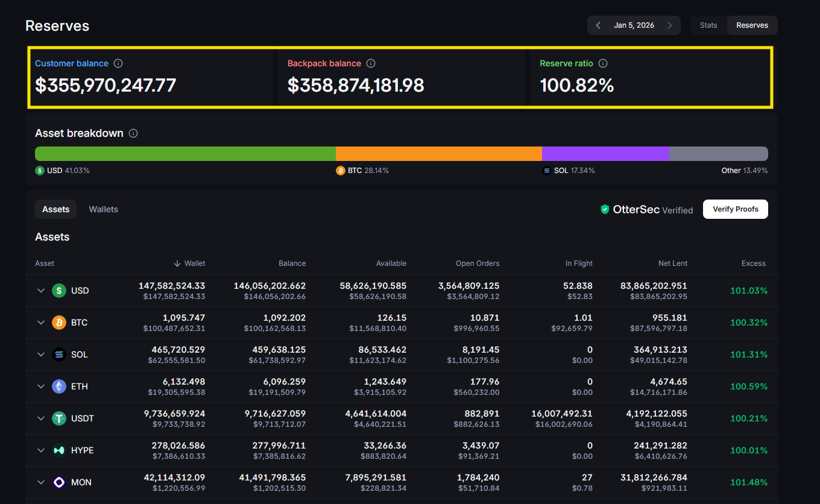Screen dimensions: 820x504
Task: Click the HYPE asset icon
Action: click(58, 450)
